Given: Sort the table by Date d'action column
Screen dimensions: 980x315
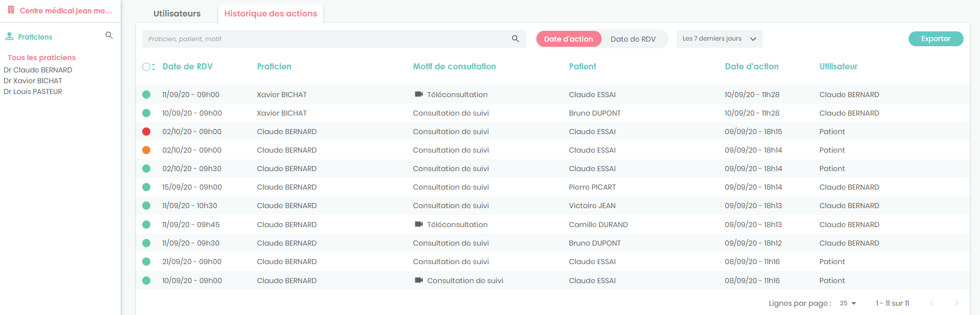Looking at the screenshot, I should 752,66.
